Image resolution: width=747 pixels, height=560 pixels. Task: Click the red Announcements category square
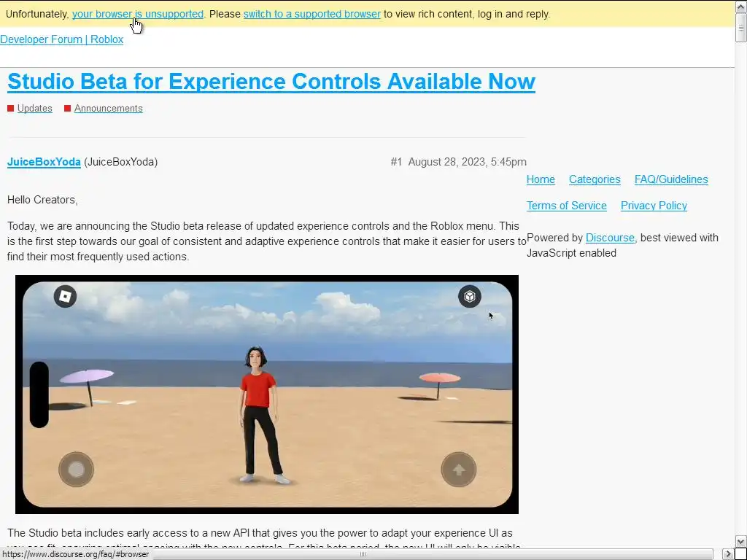(67, 109)
